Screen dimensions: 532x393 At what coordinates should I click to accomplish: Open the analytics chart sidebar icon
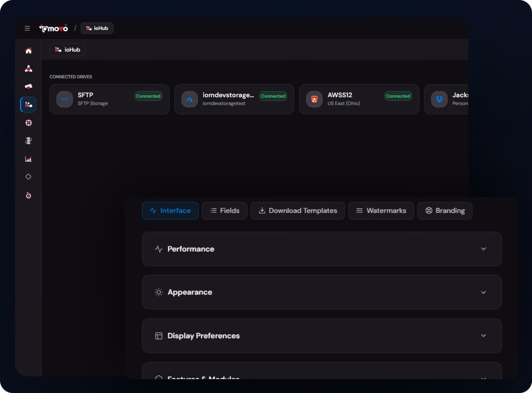[28, 159]
